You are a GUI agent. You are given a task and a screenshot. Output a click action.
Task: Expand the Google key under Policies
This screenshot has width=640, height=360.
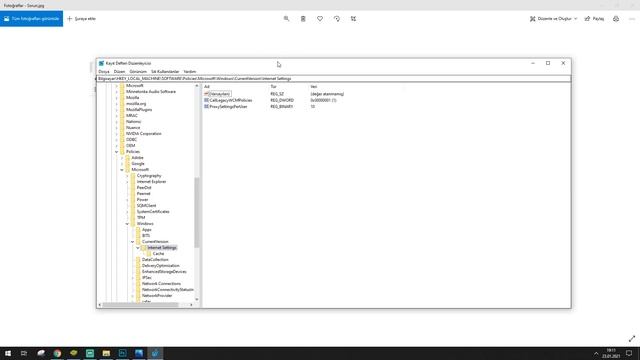coord(122,164)
